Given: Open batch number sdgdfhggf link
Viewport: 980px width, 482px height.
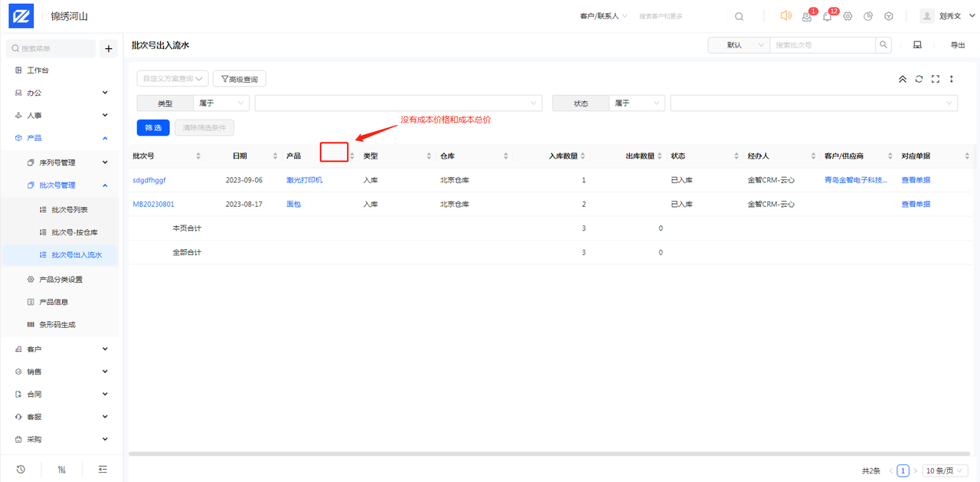Looking at the screenshot, I should pos(149,180).
